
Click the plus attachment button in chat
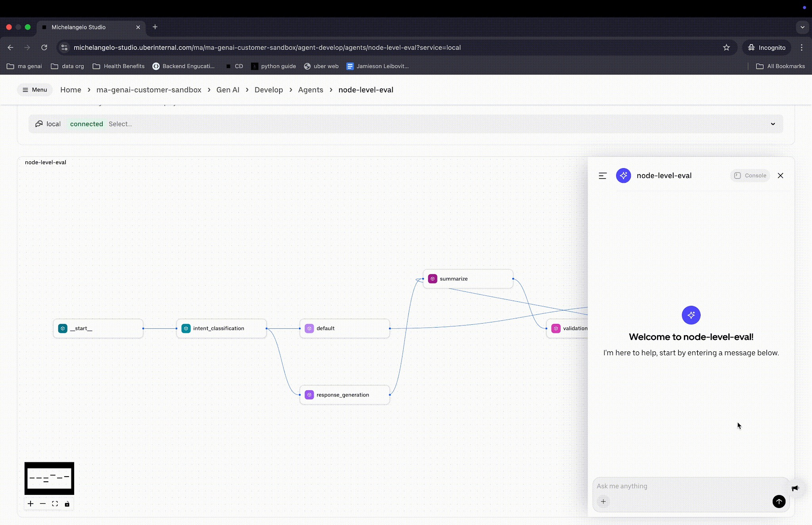click(603, 502)
